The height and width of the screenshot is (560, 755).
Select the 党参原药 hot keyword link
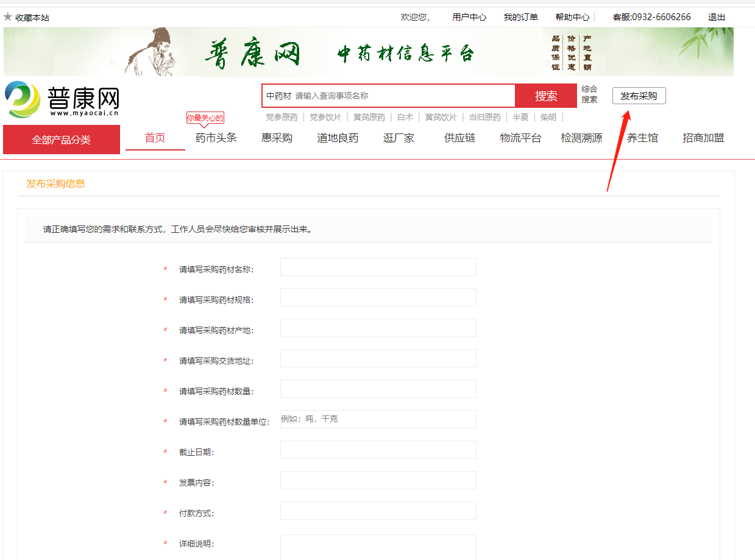[x=282, y=117]
